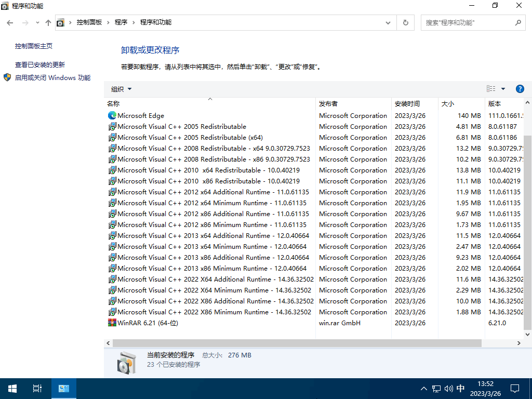Sort by the 安装时间 column header
The height and width of the screenshot is (399, 532).
coord(407,103)
